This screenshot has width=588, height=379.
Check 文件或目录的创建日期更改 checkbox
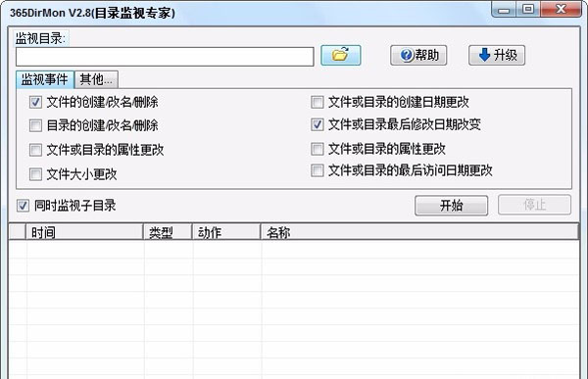coord(318,102)
